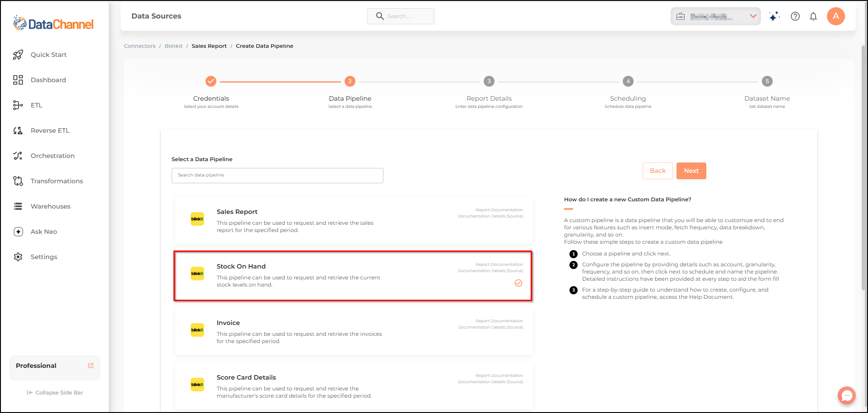Click the Next button

(x=691, y=171)
